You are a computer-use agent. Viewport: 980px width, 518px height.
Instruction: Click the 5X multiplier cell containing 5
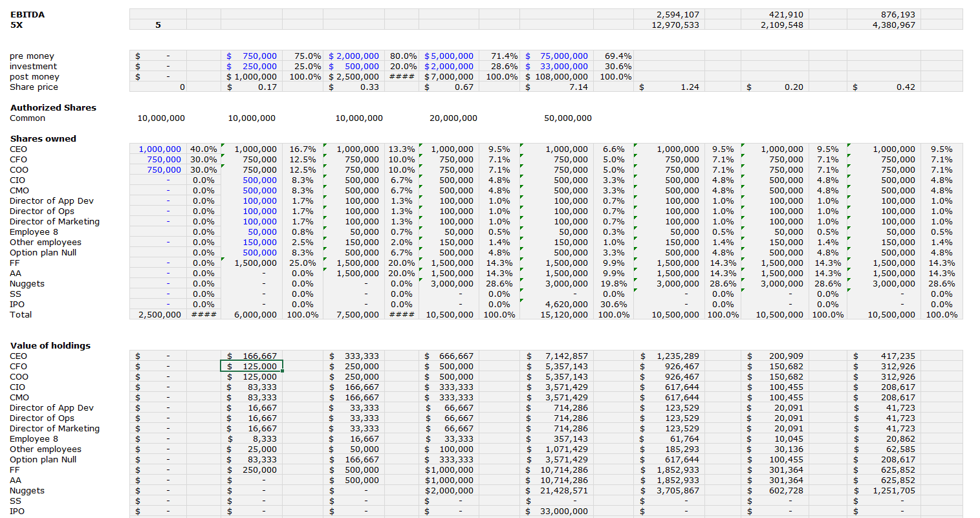pos(158,25)
